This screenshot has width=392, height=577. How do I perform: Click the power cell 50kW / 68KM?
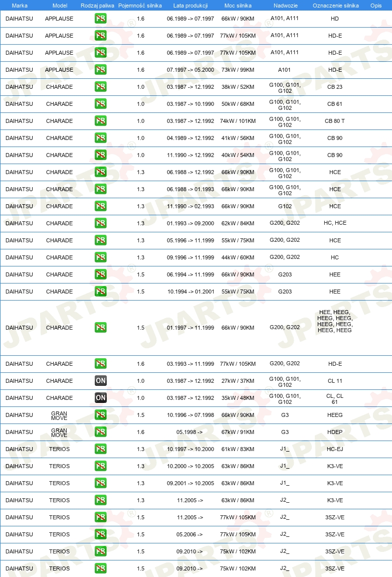238,104
